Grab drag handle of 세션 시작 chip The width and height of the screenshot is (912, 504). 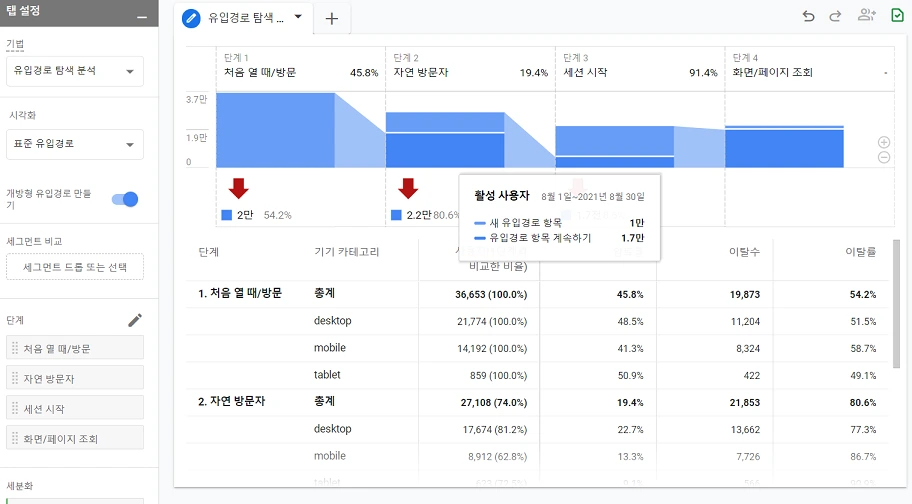(15, 409)
